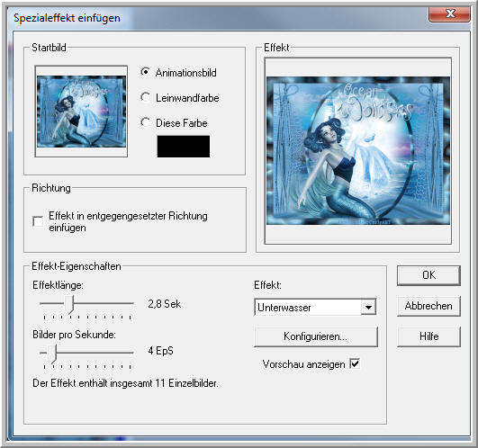Click the large Effekt preview image
This screenshot has height=448, width=478.
(x=358, y=151)
